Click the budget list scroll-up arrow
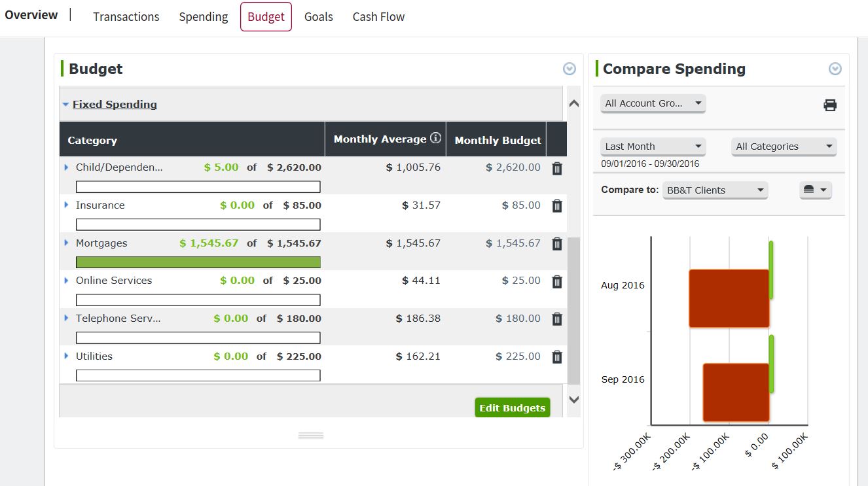 (574, 103)
